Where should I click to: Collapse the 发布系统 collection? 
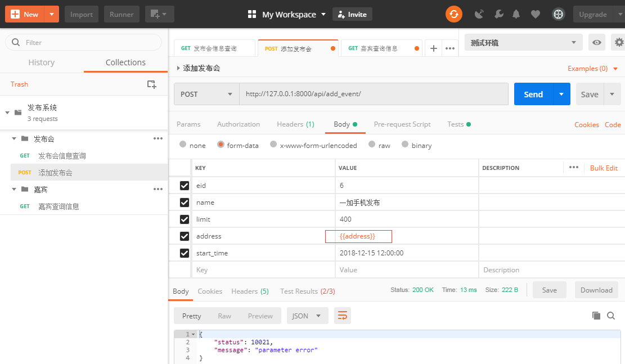(7, 113)
